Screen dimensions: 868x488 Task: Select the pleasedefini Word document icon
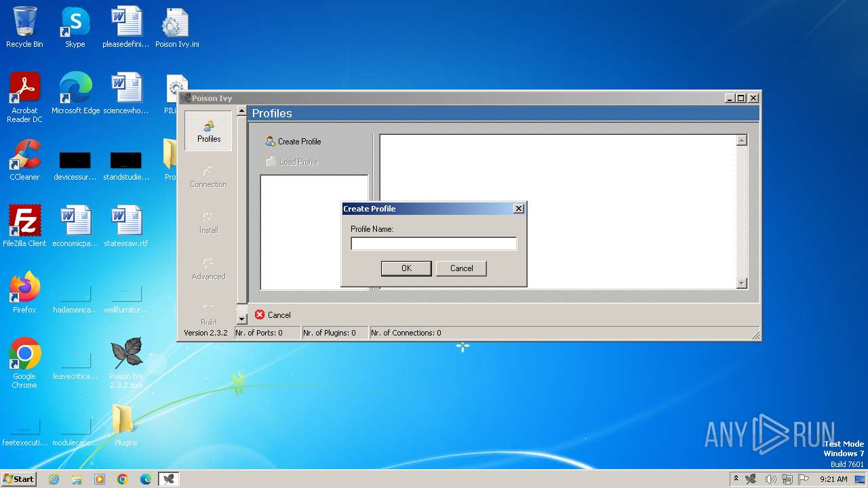[126, 27]
